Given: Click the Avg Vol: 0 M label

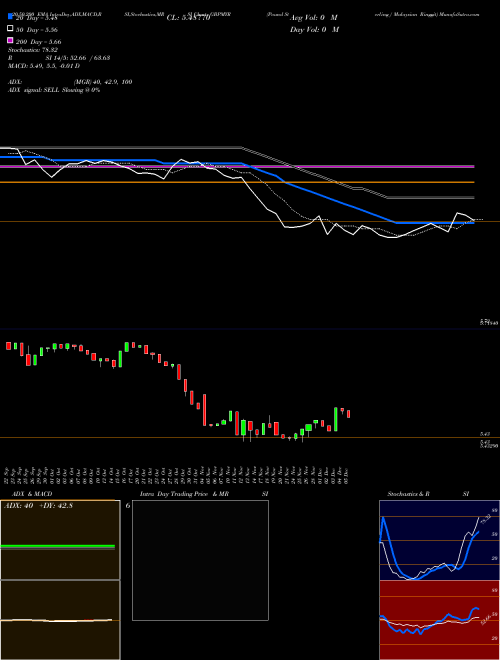Looking at the screenshot, I should pyautogui.click(x=314, y=18).
